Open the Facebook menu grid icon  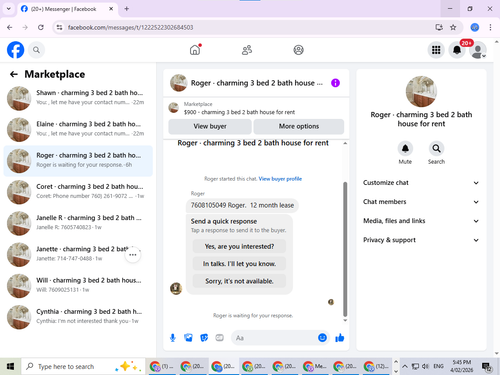tap(436, 50)
